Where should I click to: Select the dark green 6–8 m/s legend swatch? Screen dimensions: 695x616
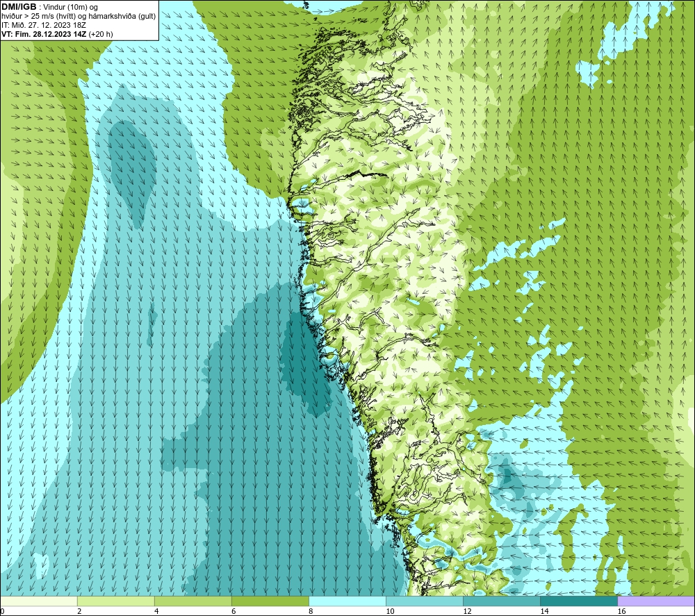pyautogui.click(x=270, y=601)
